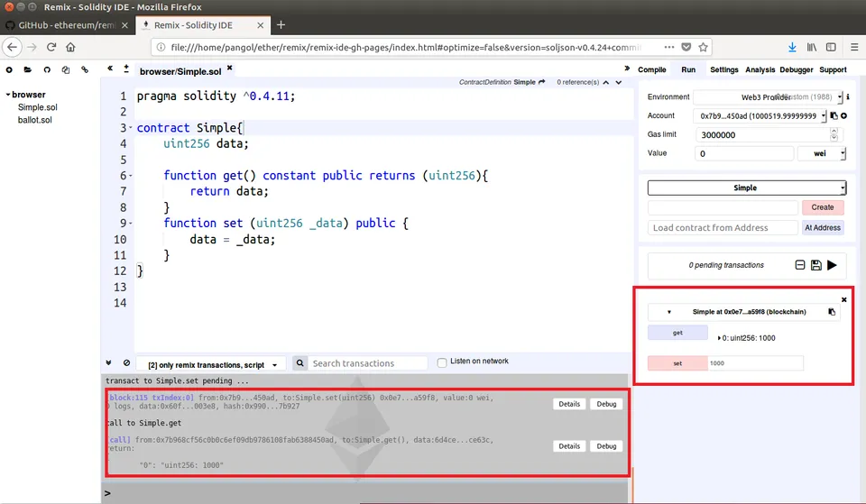The height and width of the screenshot is (504, 866).
Task: Bookmark this page with the star icon
Action: coord(703,47)
